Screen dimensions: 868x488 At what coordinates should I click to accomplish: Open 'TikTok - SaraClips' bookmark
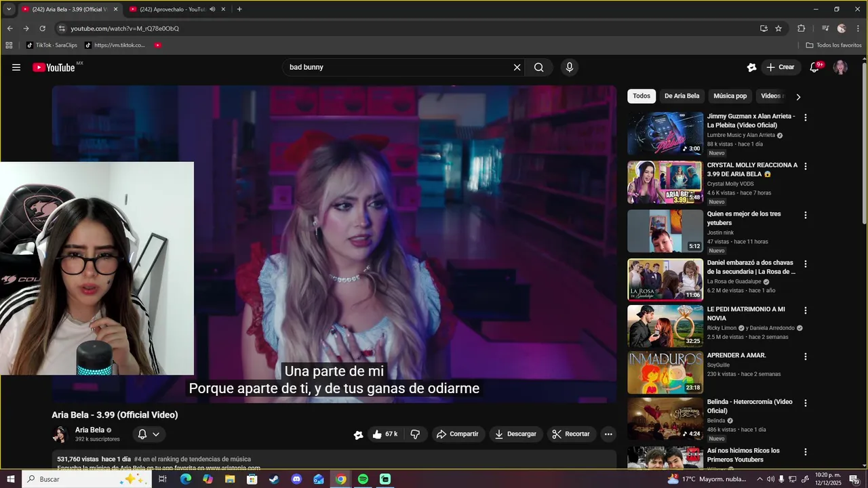click(x=52, y=45)
